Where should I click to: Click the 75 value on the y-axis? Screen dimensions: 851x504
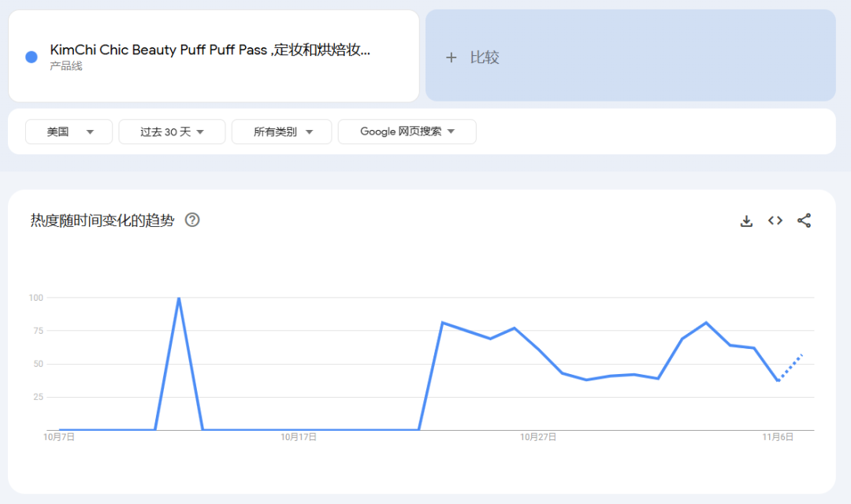pyautogui.click(x=38, y=331)
